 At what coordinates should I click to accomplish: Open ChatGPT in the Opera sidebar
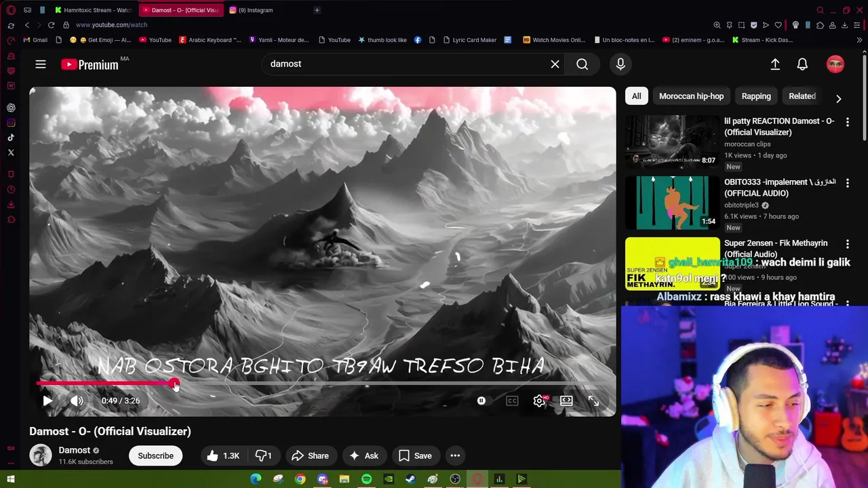click(x=11, y=108)
